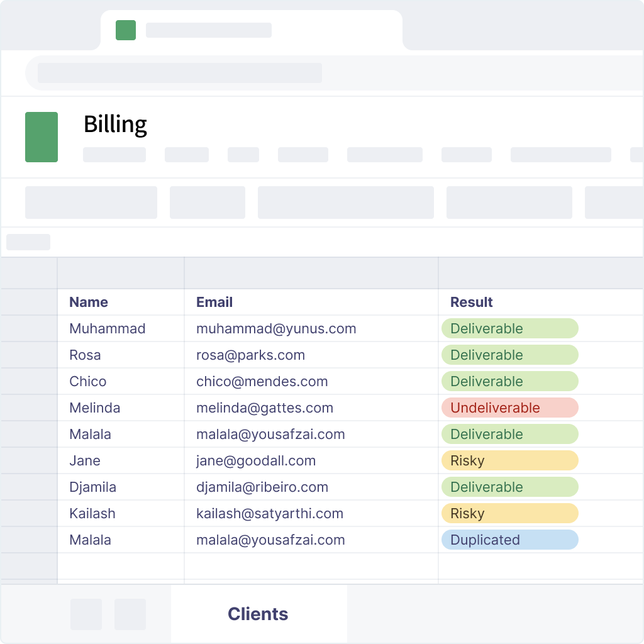The height and width of the screenshot is (644, 644).
Task: Select the Email column header cell
Action: tap(311, 302)
